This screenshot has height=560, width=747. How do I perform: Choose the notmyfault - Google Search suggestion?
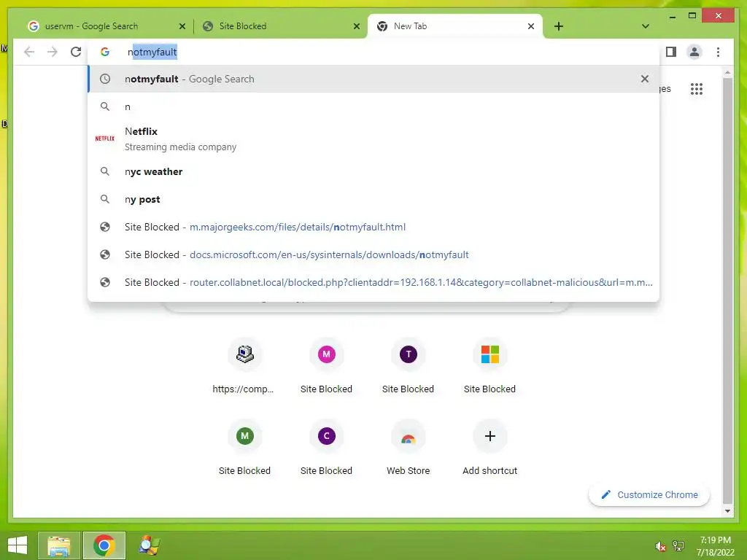pos(373,79)
